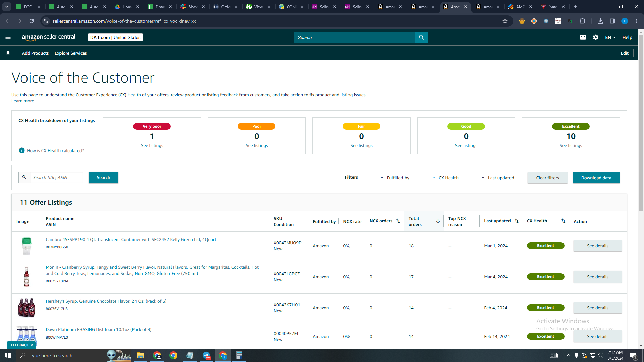Click Help in the header
644x362 pixels.
[627, 37]
